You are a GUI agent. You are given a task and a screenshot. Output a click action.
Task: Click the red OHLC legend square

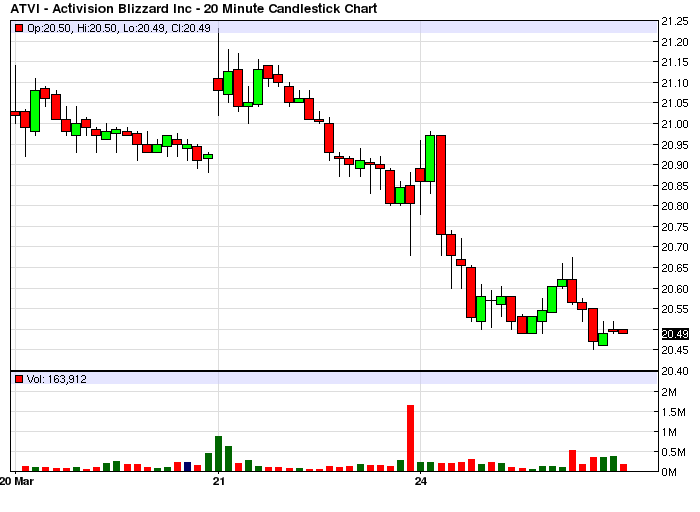coord(19,28)
